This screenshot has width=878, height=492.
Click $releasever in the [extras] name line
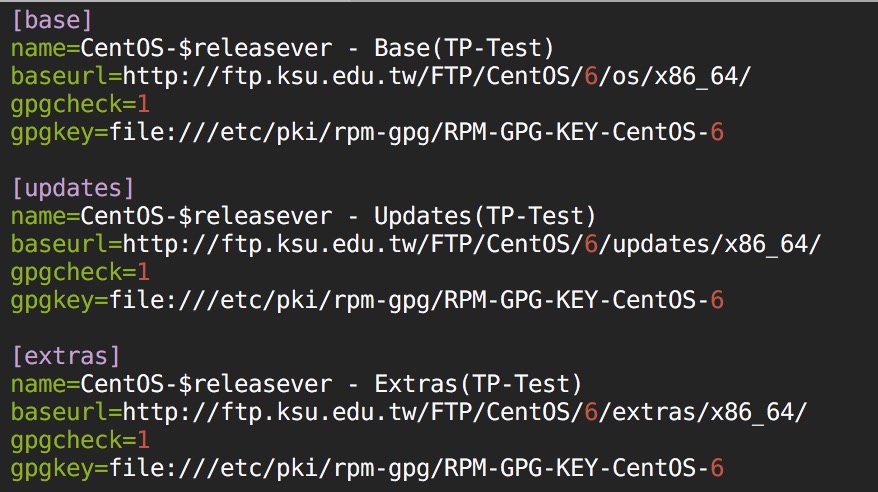(x=255, y=385)
